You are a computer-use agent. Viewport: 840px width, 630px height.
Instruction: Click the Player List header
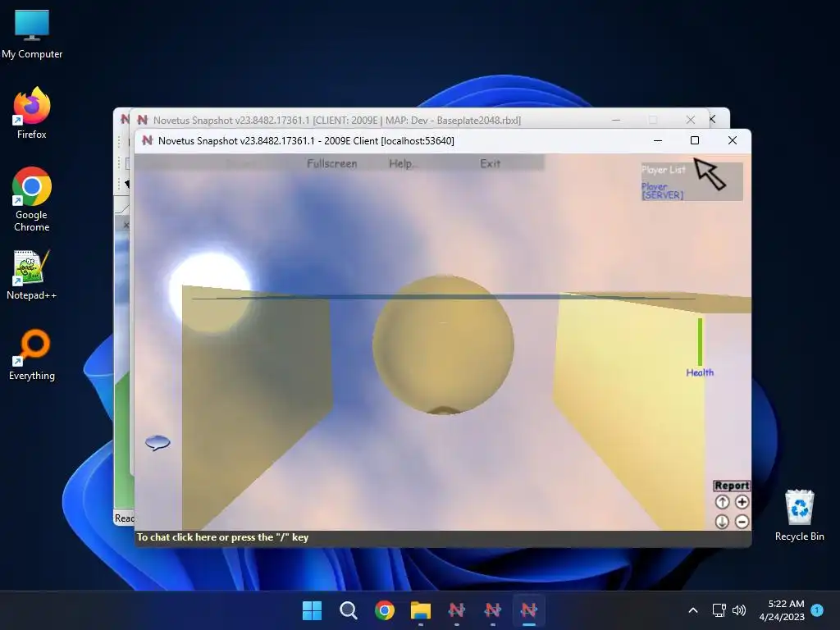[x=663, y=170]
